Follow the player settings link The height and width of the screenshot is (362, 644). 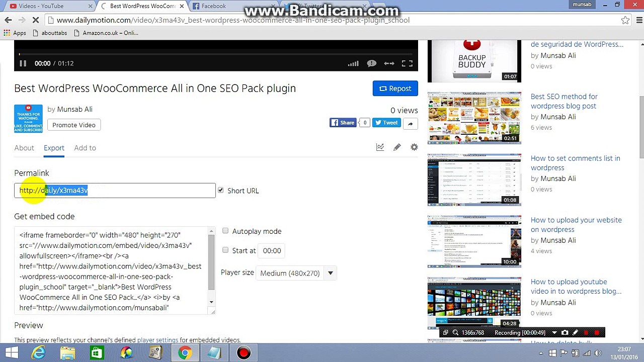click(157, 340)
